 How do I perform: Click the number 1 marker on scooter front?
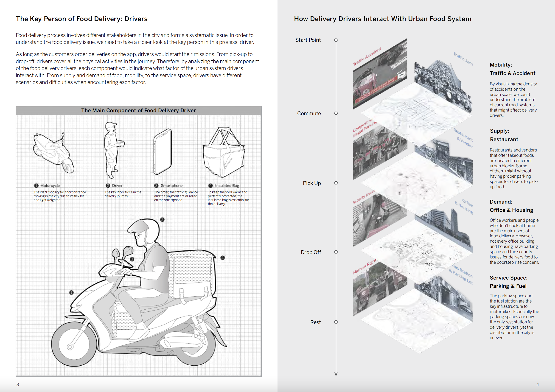click(x=71, y=292)
